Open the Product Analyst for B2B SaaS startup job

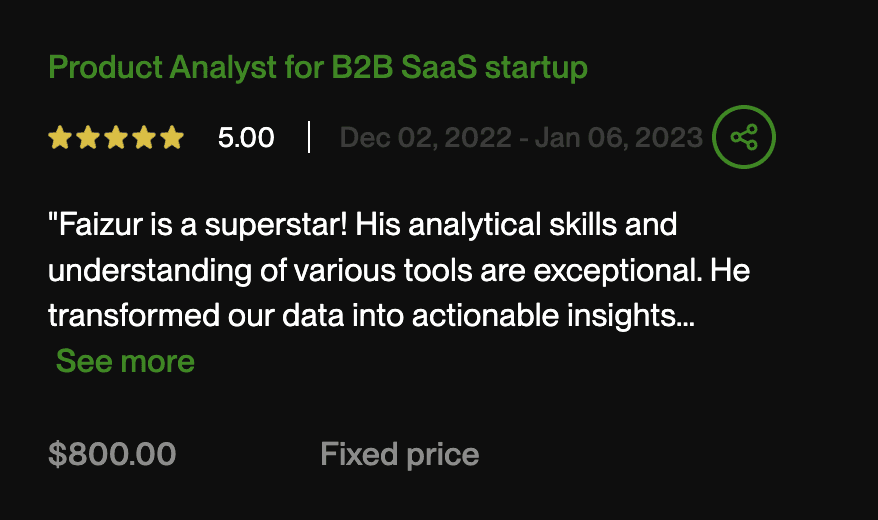(317, 68)
